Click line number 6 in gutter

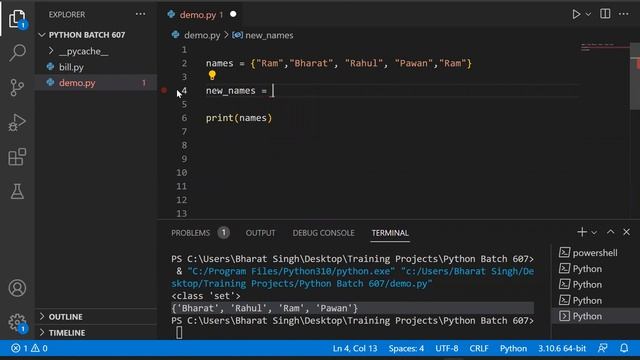click(184, 118)
